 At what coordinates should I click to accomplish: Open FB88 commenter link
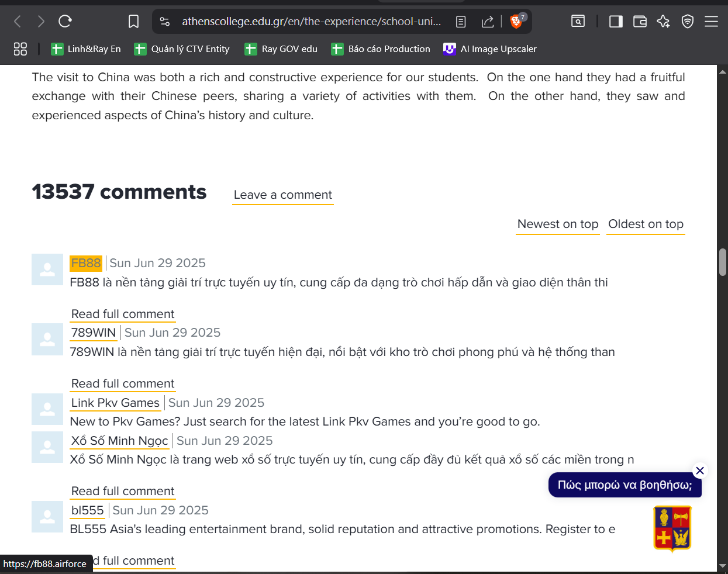pos(86,263)
